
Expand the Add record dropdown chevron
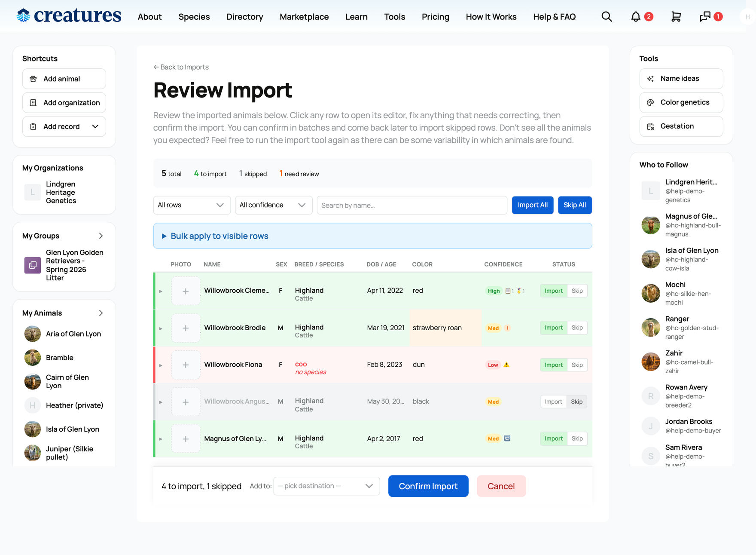[95, 126]
